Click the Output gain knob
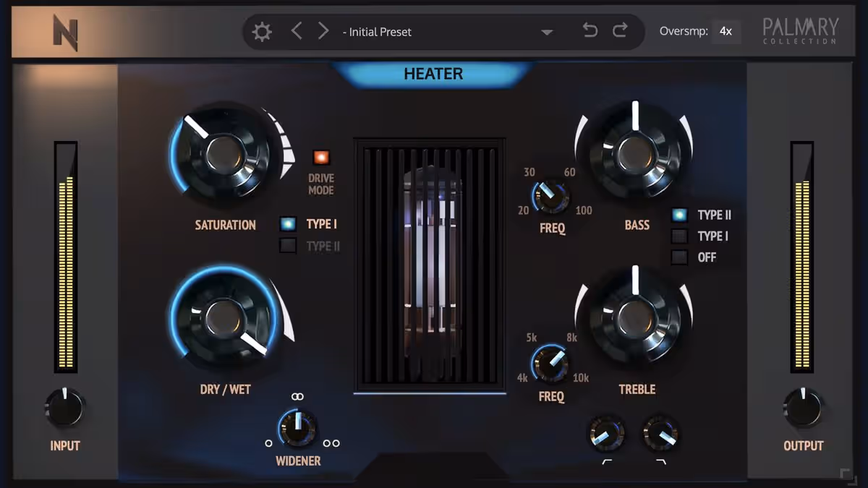This screenshot has height=488, width=868. (x=803, y=408)
